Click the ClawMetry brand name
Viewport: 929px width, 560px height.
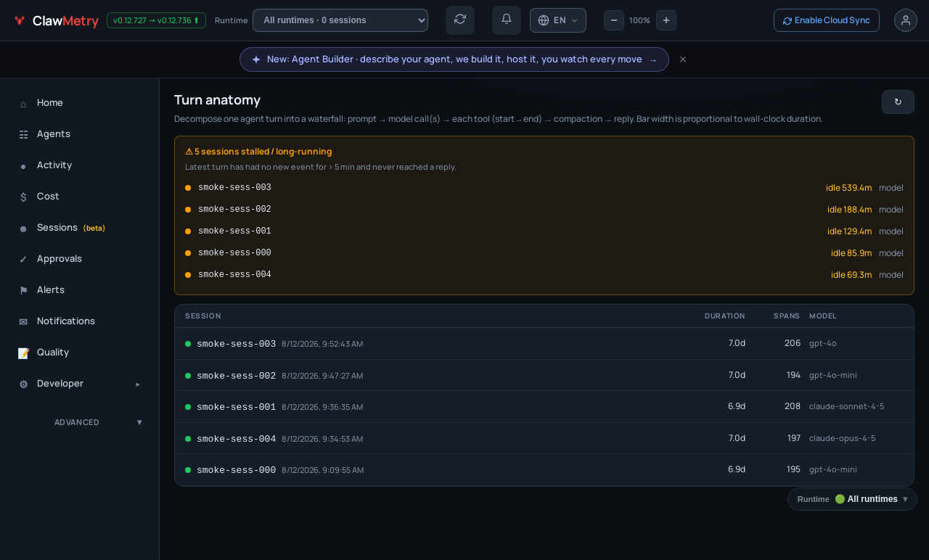coord(65,21)
